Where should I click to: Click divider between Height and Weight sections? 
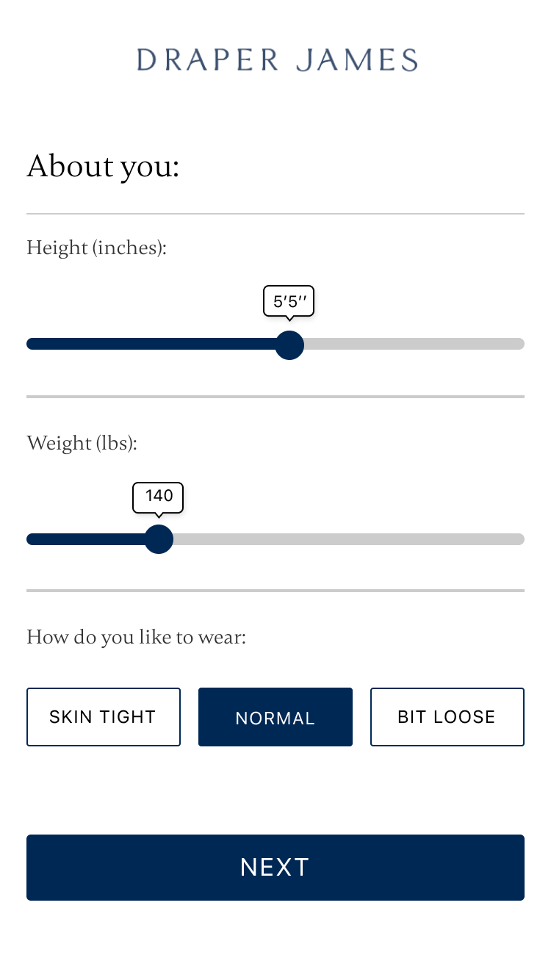275,397
